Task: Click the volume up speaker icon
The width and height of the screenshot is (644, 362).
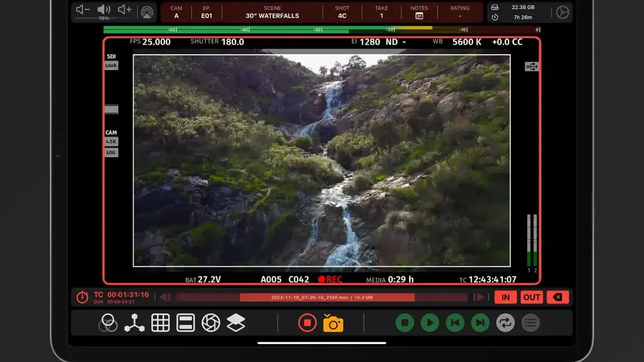Action: point(125,10)
